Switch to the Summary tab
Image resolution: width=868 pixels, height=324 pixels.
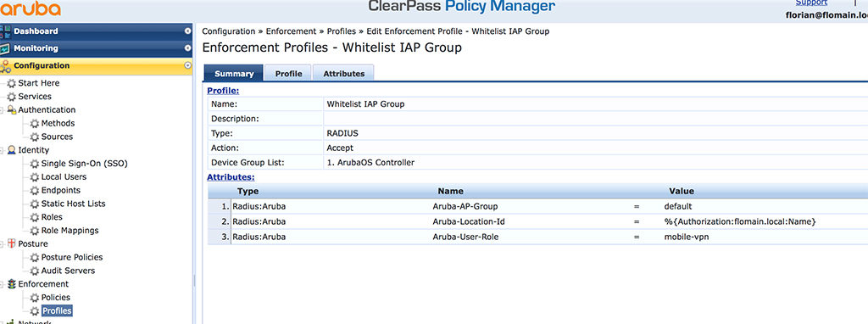coord(234,73)
